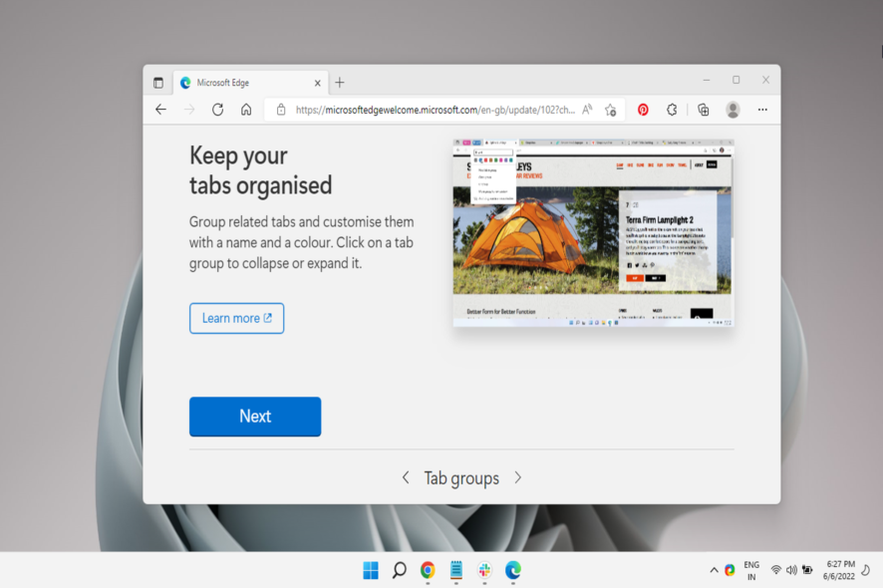
Task: Open a new tab with plus button
Action: 340,83
